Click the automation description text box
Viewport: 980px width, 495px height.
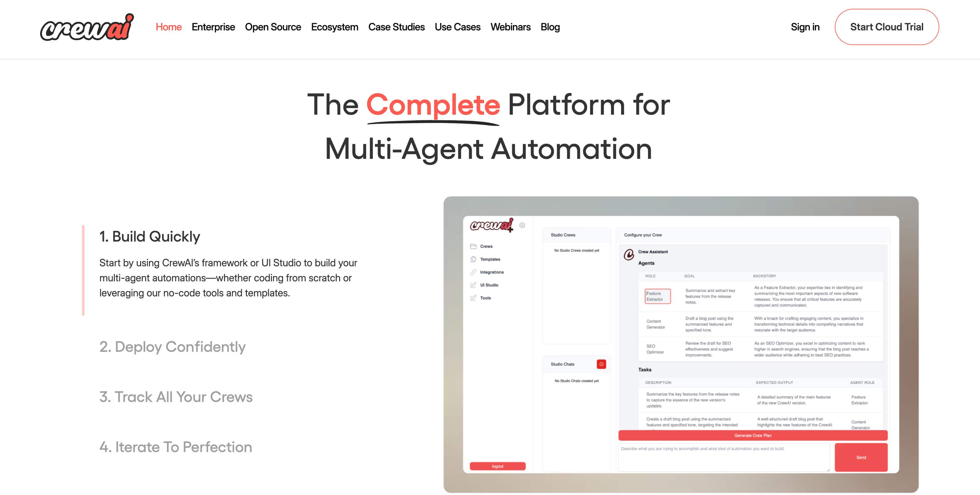(x=724, y=457)
